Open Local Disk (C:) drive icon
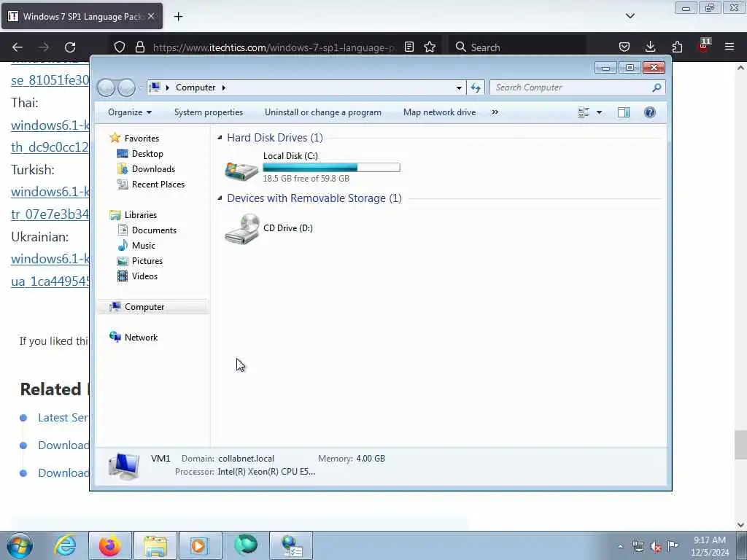The width and height of the screenshot is (747, 560). tap(241, 170)
